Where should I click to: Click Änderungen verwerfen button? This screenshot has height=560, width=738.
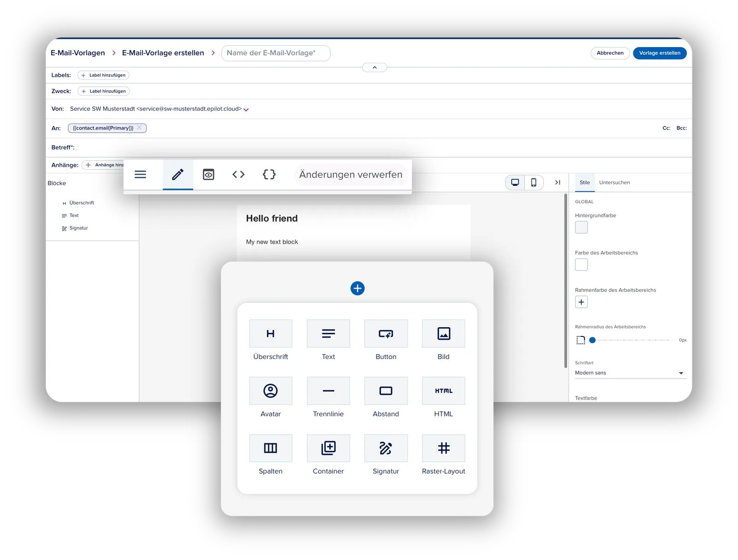point(351,175)
